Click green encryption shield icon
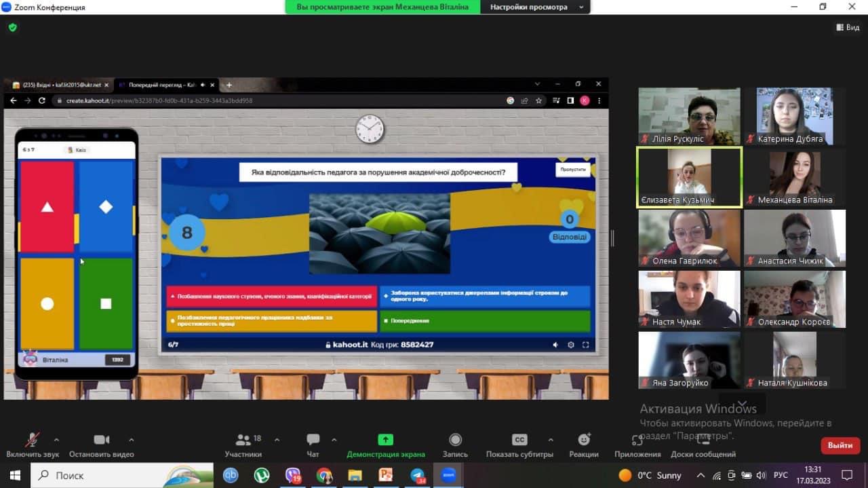This screenshot has height=488, width=868. (x=12, y=27)
